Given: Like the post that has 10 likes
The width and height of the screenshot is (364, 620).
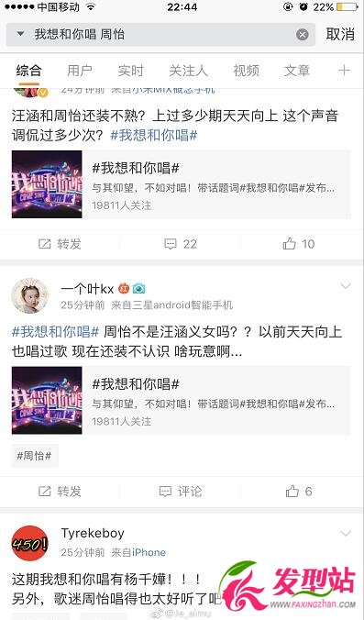Looking at the screenshot, I should click(299, 244).
